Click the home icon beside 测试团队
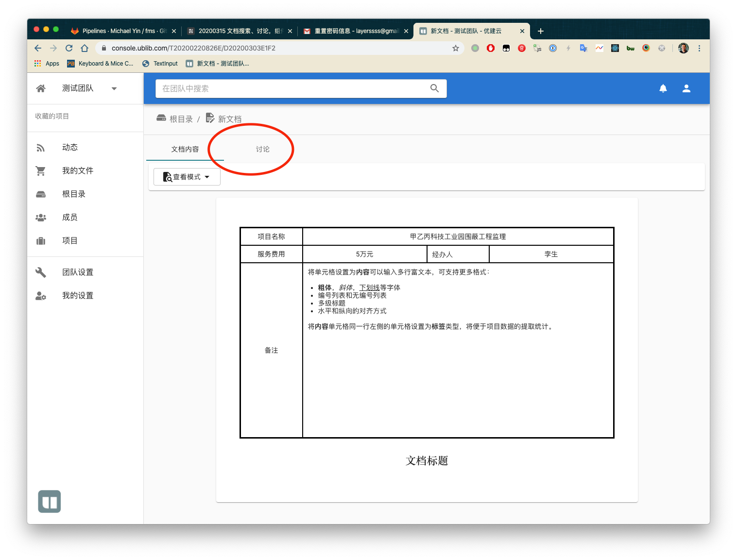Viewport: 737px width, 560px height. click(x=41, y=88)
